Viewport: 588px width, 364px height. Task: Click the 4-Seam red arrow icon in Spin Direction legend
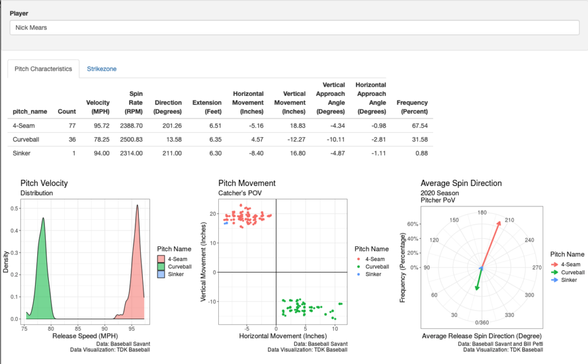(x=555, y=264)
